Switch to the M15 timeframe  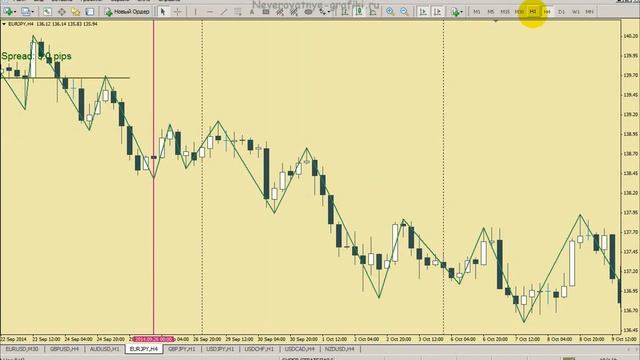click(x=505, y=12)
